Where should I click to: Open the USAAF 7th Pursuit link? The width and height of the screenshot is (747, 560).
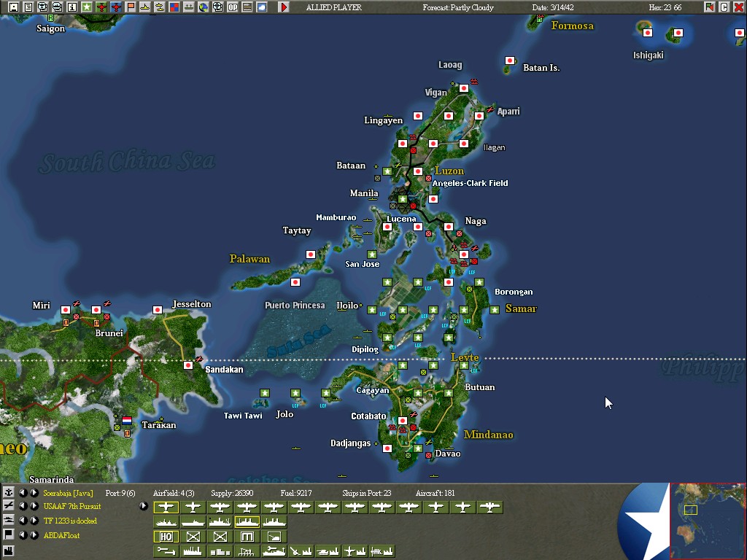click(72, 506)
